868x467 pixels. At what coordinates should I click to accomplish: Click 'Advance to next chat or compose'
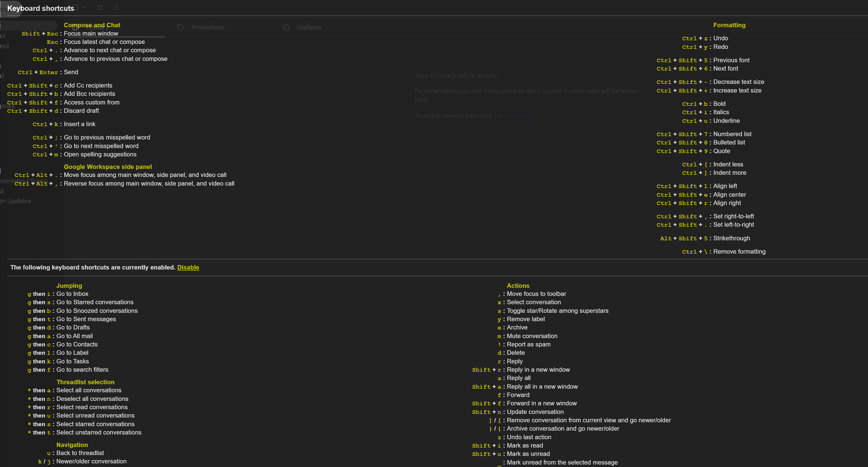pyautogui.click(x=110, y=50)
